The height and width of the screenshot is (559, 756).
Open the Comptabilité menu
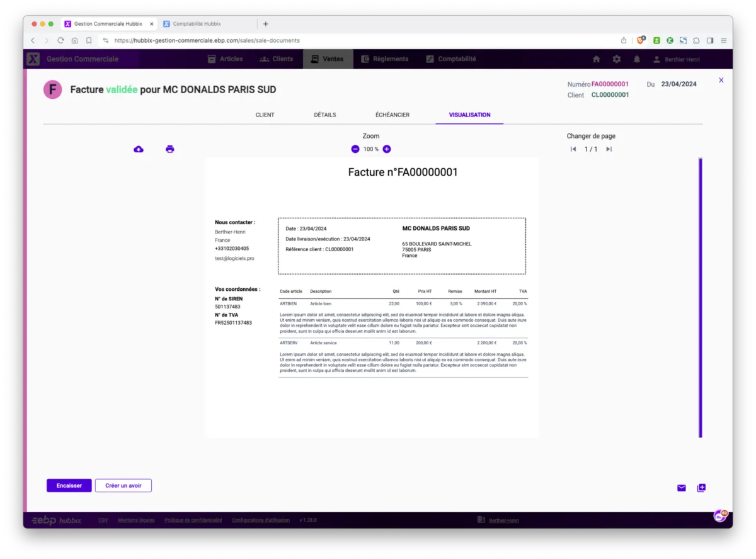coord(450,59)
